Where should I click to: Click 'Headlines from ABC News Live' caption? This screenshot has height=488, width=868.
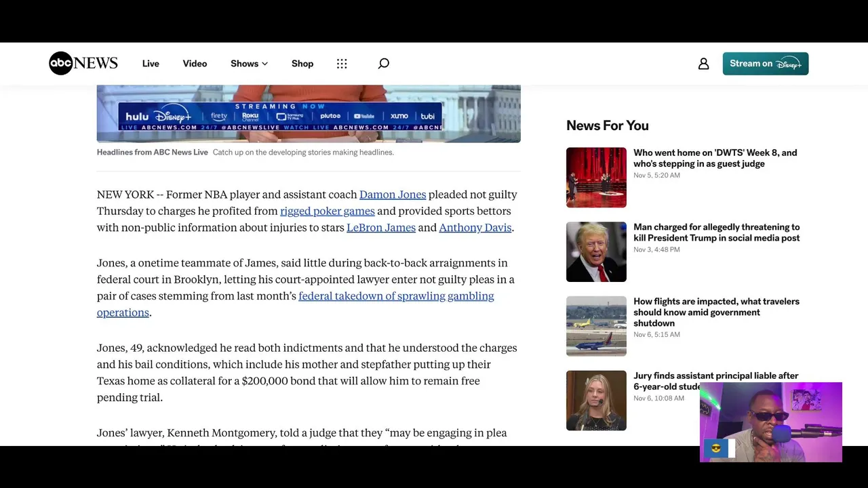pyautogui.click(x=153, y=152)
